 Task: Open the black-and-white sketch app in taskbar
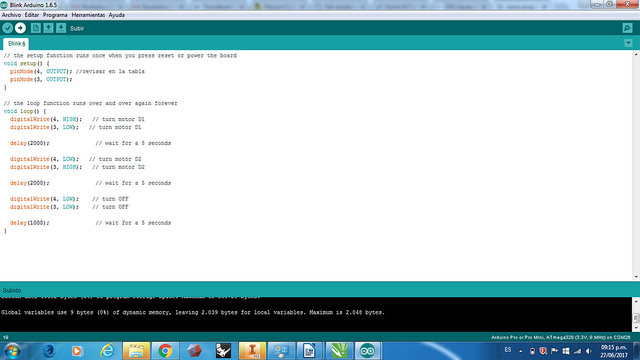coord(223,351)
